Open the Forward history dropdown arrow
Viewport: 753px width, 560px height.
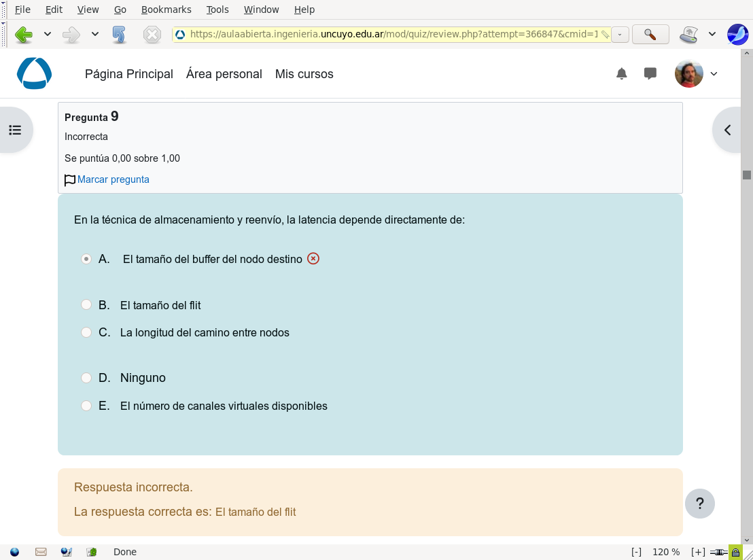[95, 34]
